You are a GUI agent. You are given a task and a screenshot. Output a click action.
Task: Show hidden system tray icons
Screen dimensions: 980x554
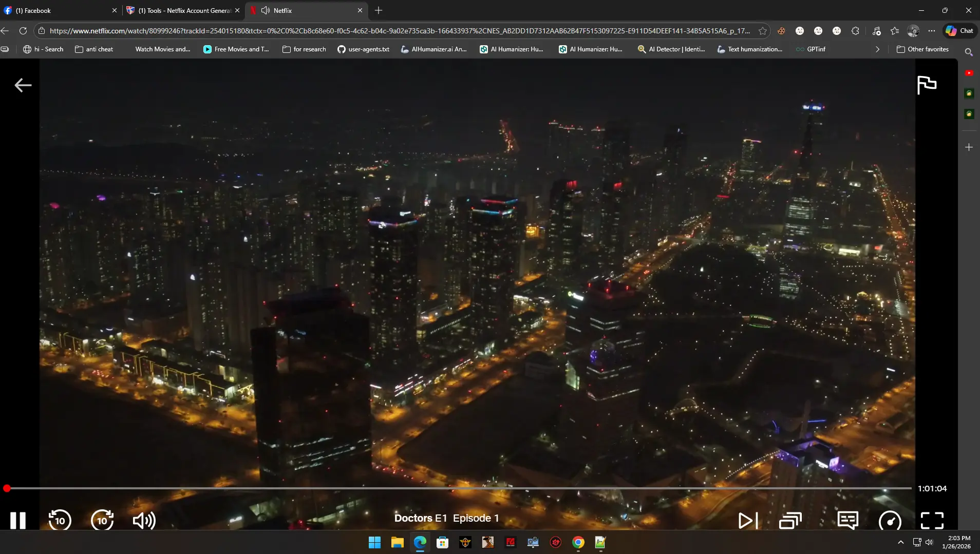pos(900,542)
